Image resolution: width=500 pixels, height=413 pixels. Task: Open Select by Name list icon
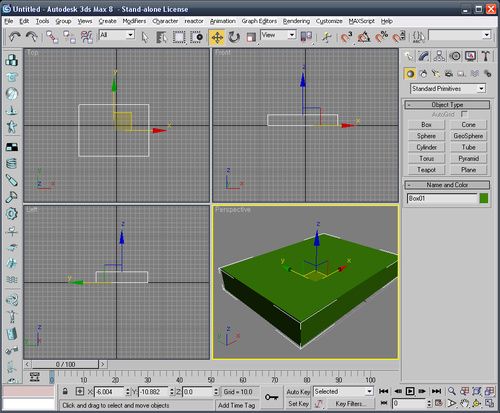point(162,37)
